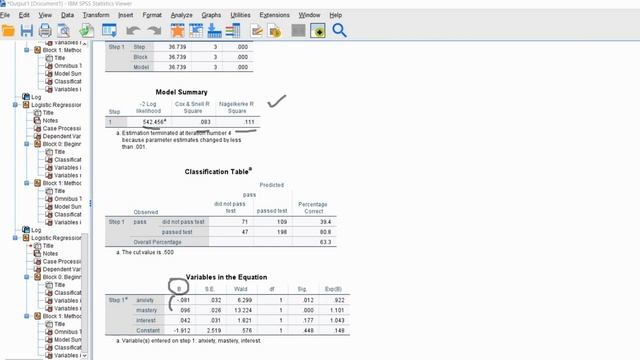Screen dimensions: 640x360
Task: Save the output document with the floppy disk icon
Action: (27, 31)
